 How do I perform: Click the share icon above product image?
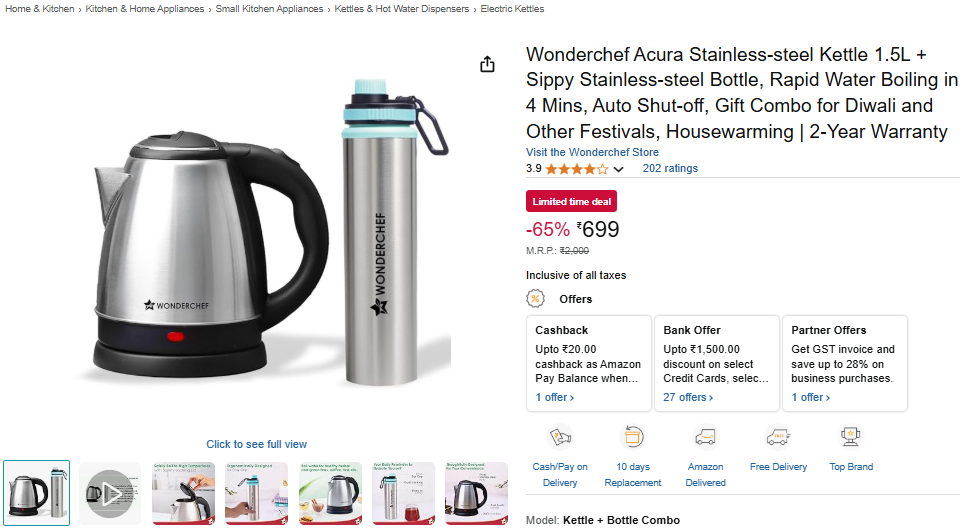(x=487, y=64)
